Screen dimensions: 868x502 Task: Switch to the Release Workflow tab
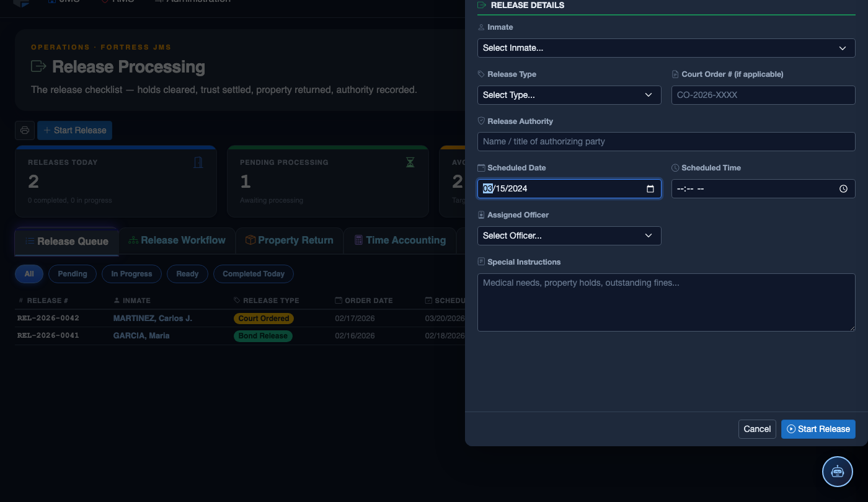177,240
